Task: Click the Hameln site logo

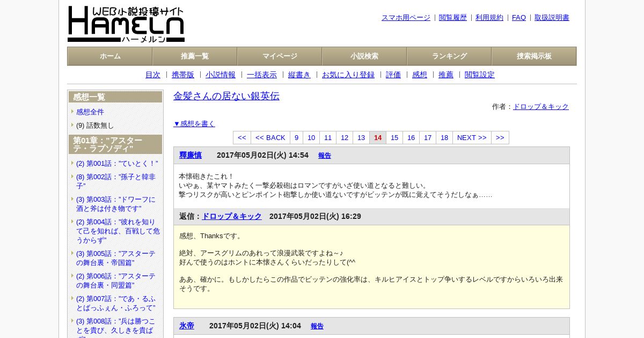Action: pyautogui.click(x=126, y=24)
